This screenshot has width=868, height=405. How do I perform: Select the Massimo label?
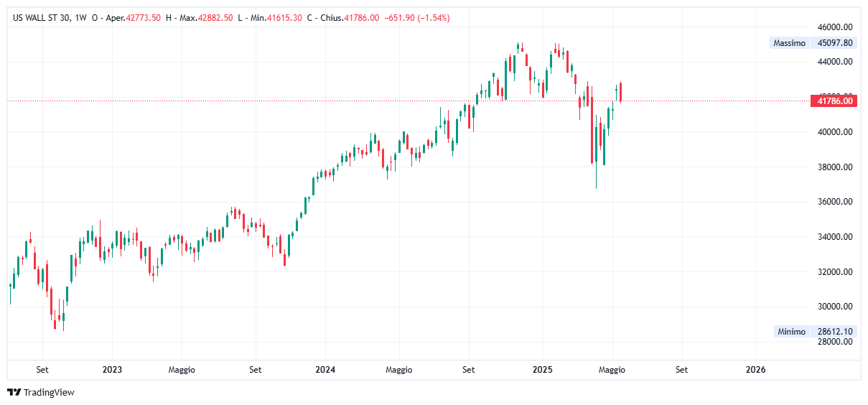[789, 43]
